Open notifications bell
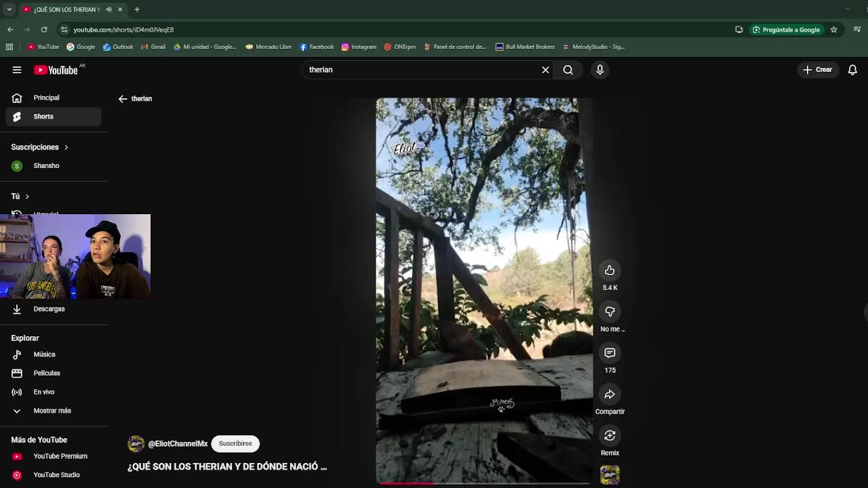Screen dimensions: 868x488 click(x=852, y=70)
